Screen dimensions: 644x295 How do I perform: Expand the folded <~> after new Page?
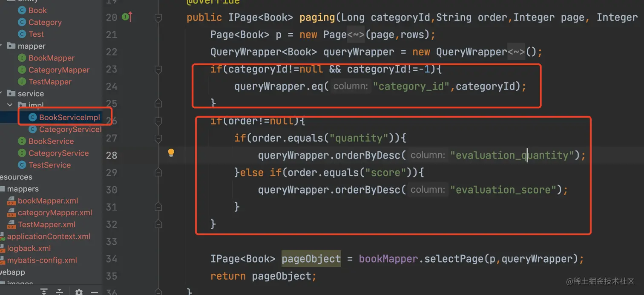pyautogui.click(x=356, y=35)
